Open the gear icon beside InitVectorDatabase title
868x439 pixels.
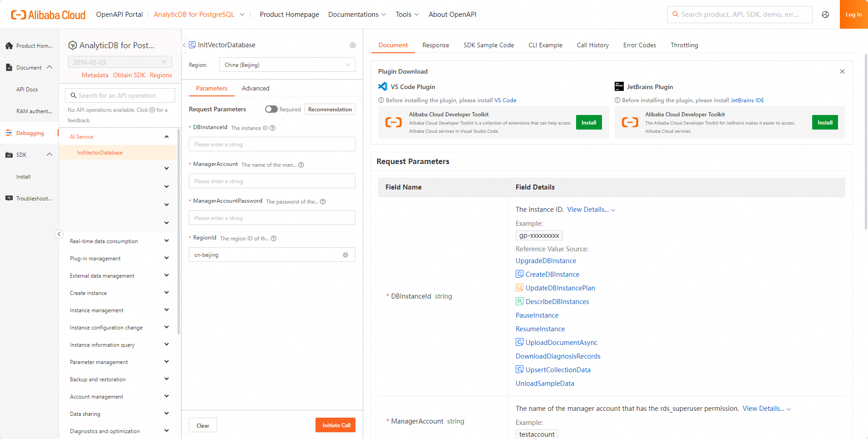[x=353, y=45]
